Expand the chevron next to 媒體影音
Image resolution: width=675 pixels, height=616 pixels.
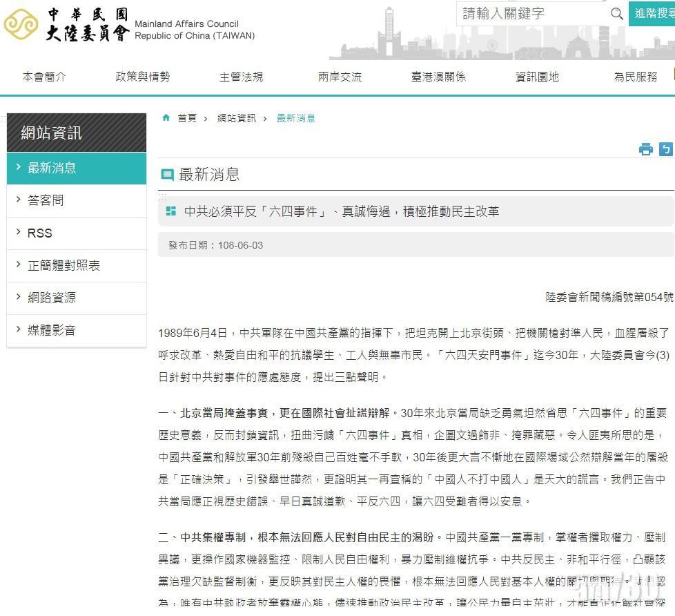[x=17, y=330]
